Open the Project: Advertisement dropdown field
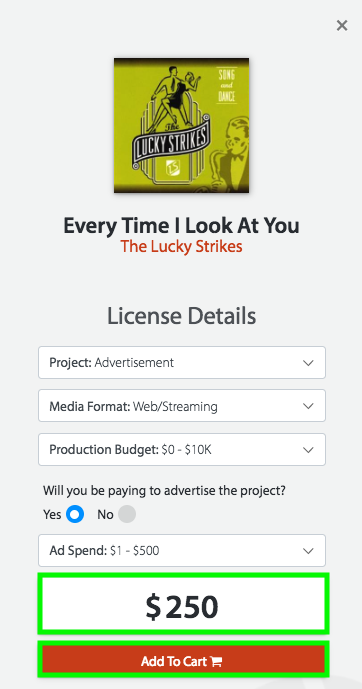The height and width of the screenshot is (689, 362). click(182, 363)
